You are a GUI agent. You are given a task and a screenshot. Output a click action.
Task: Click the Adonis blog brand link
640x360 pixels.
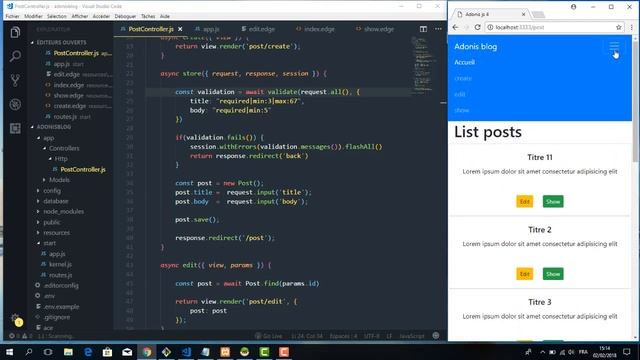pyautogui.click(x=476, y=47)
